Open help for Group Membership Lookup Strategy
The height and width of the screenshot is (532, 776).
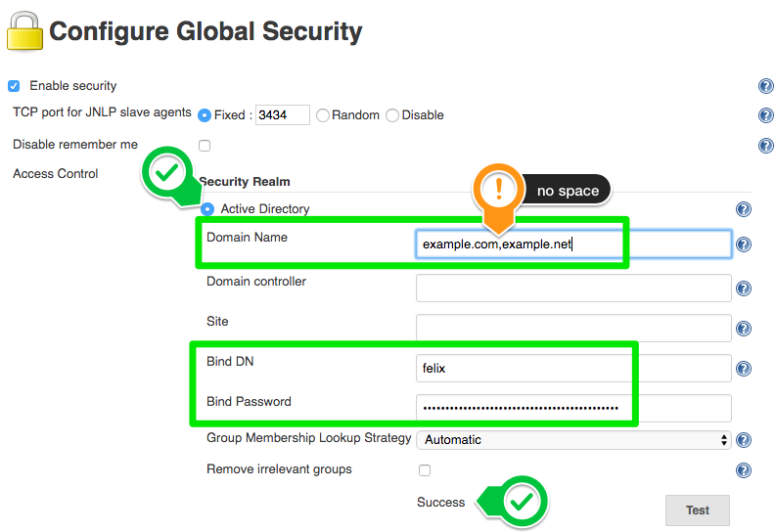[x=744, y=439]
